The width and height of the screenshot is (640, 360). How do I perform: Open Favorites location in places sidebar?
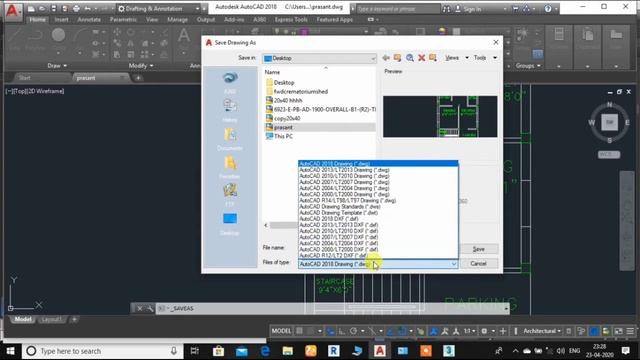[x=230, y=167]
